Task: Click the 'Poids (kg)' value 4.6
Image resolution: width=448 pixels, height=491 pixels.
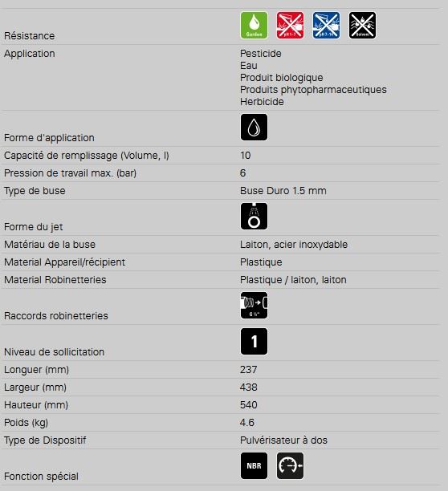Action: tap(246, 423)
